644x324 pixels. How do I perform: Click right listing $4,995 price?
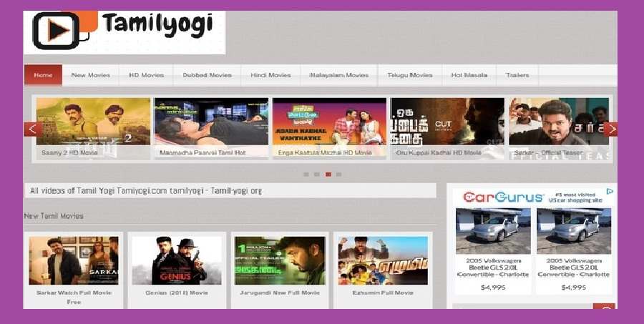tap(574, 288)
